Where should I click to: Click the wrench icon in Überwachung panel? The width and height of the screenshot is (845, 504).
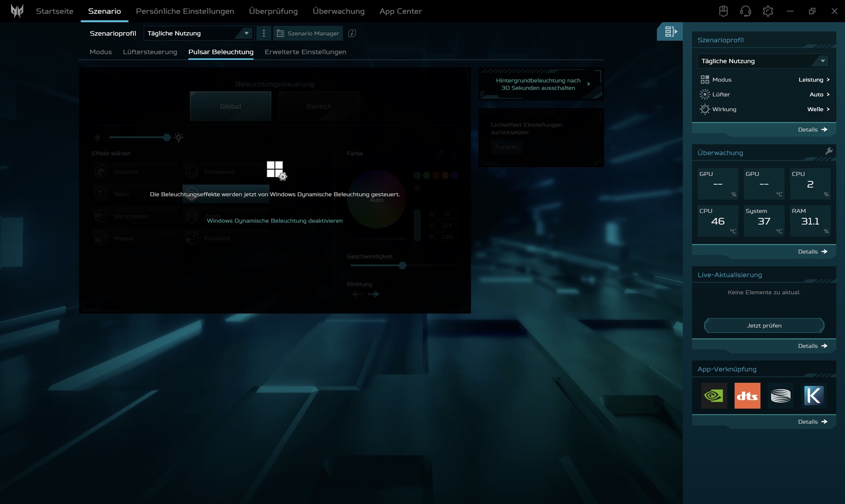(829, 151)
